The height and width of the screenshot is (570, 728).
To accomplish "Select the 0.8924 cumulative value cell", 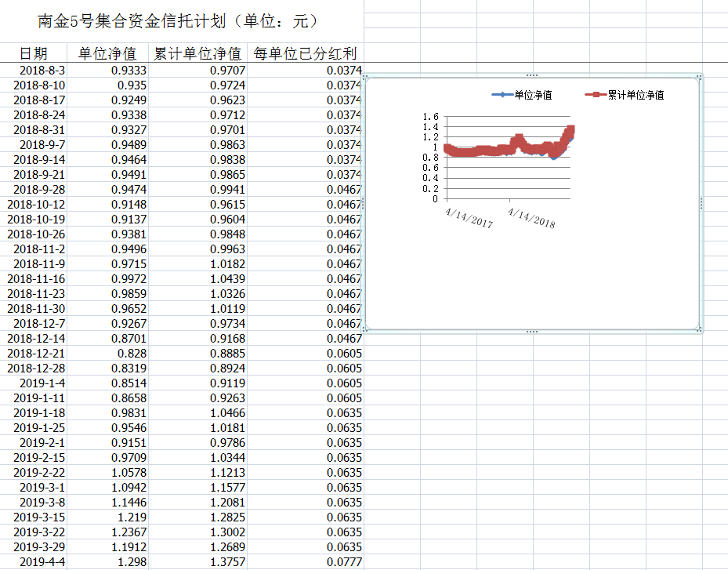I will pyautogui.click(x=197, y=368).
